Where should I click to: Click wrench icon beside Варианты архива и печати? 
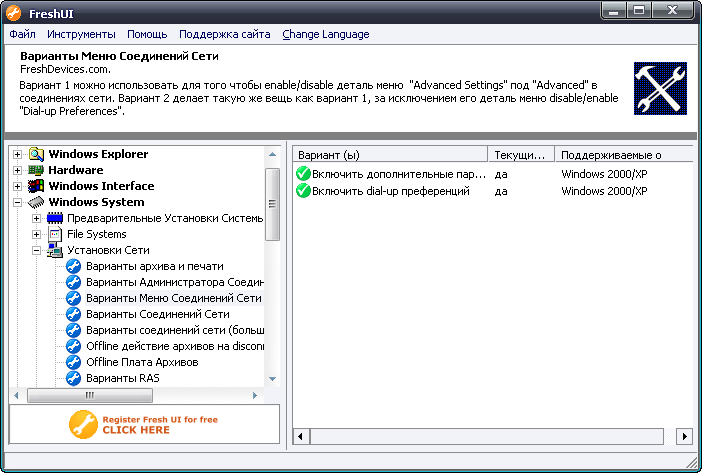73,266
